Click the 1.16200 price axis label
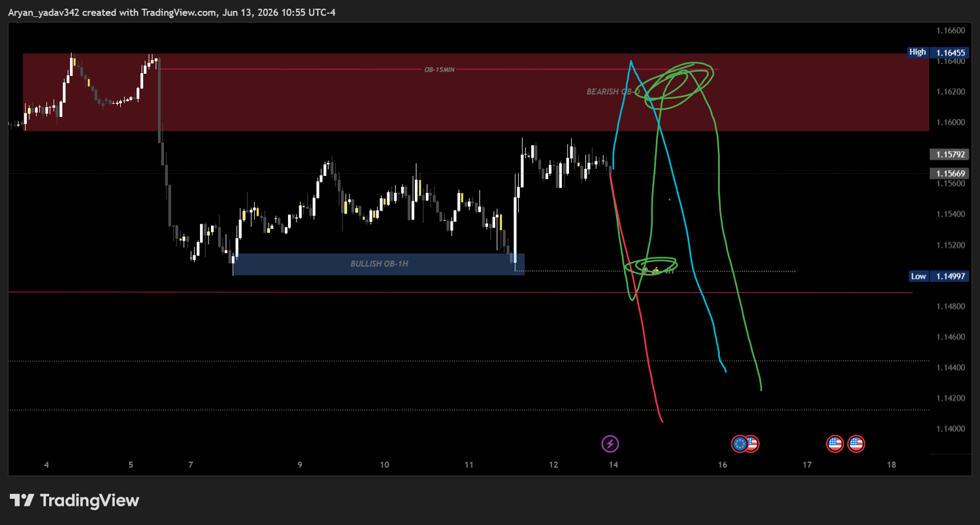Screen dimensions: 980x525 (x=951, y=92)
